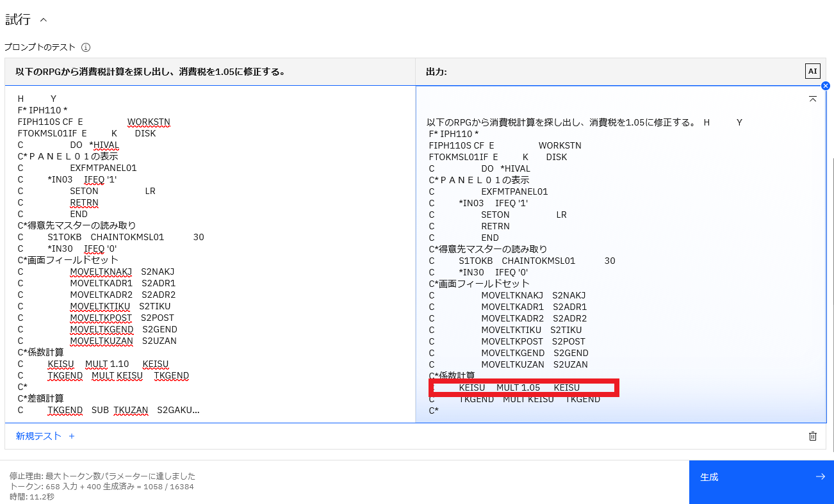
Task: Remove the output panel with blue X
Action: (x=825, y=86)
